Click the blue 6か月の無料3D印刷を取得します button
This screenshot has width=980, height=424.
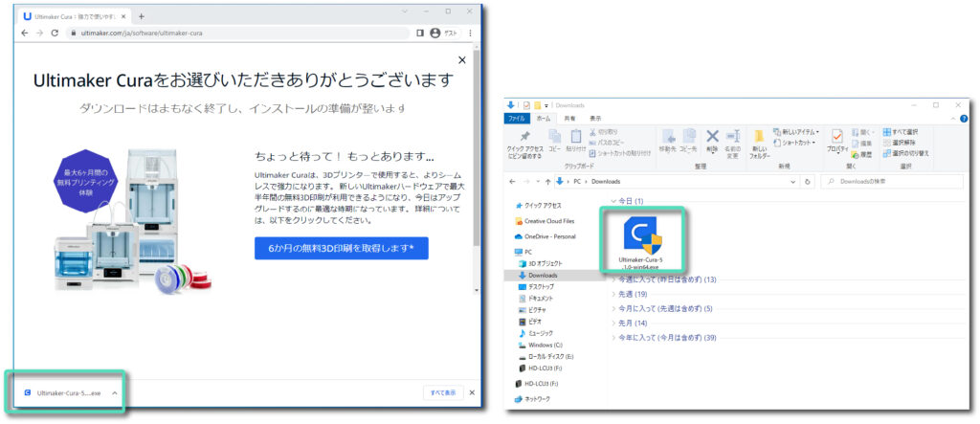coord(342,248)
